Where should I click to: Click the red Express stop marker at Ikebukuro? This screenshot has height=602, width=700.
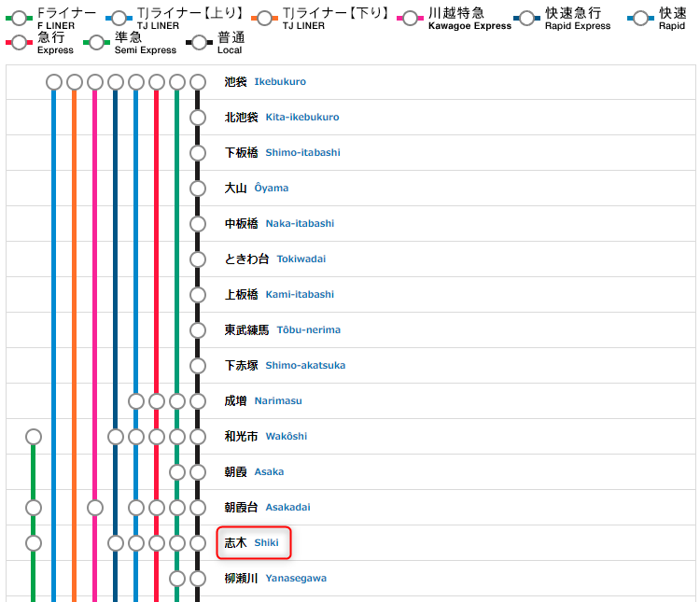tap(157, 82)
